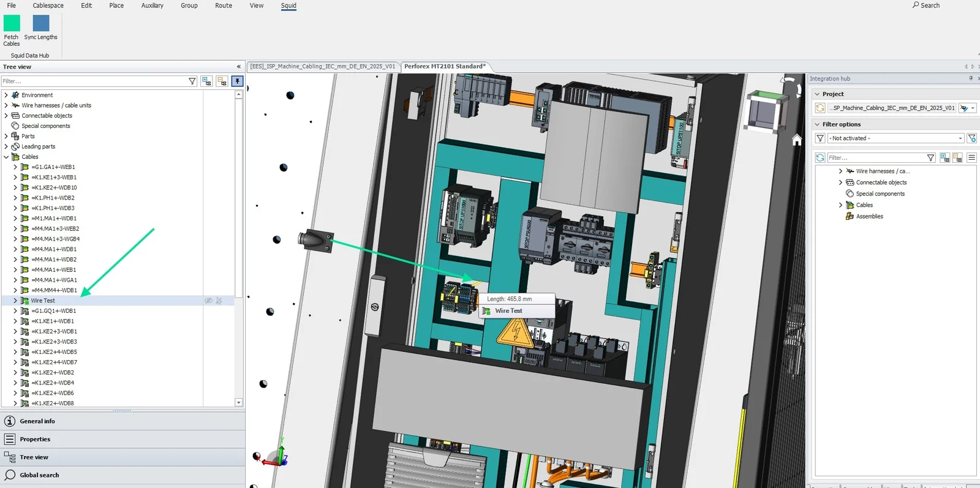Expand the Environment node in Tree view
The width and height of the screenshot is (980, 488).
coord(6,95)
